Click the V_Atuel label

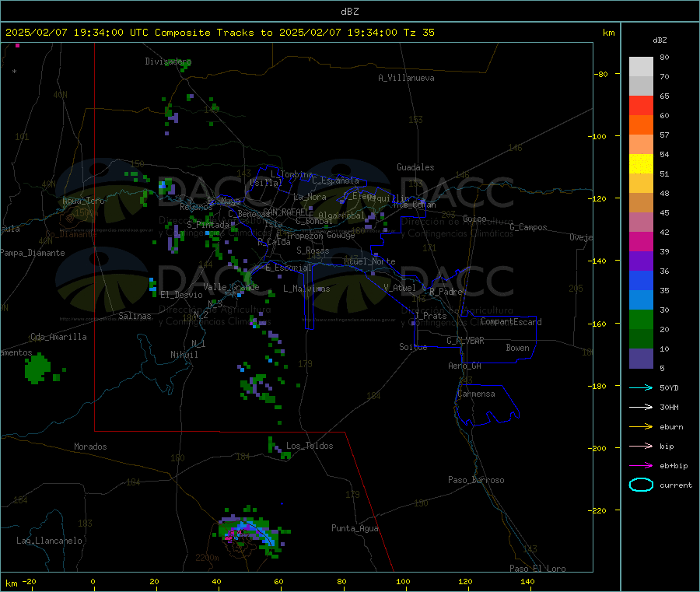[400, 288]
